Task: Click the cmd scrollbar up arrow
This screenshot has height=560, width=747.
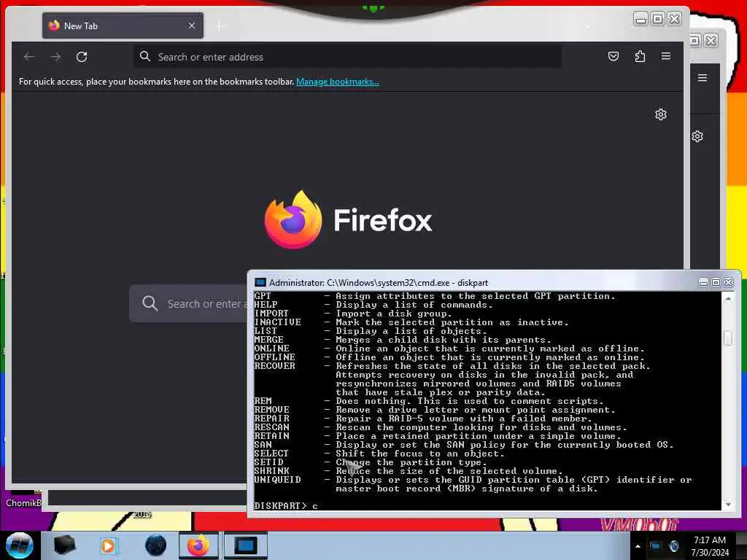Action: point(727,298)
